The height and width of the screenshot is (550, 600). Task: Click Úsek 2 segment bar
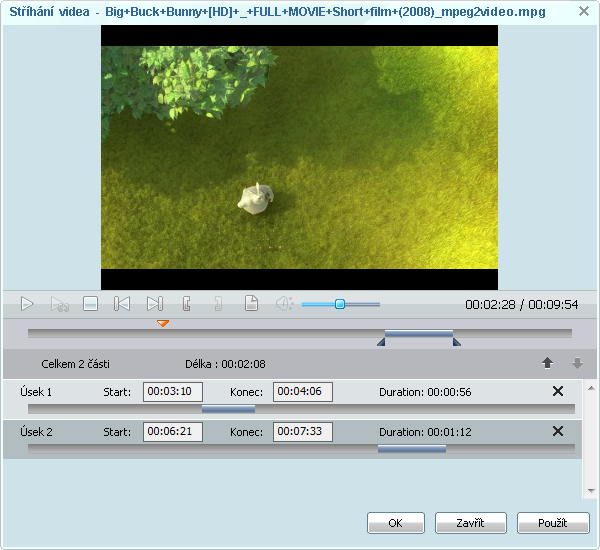click(x=412, y=449)
